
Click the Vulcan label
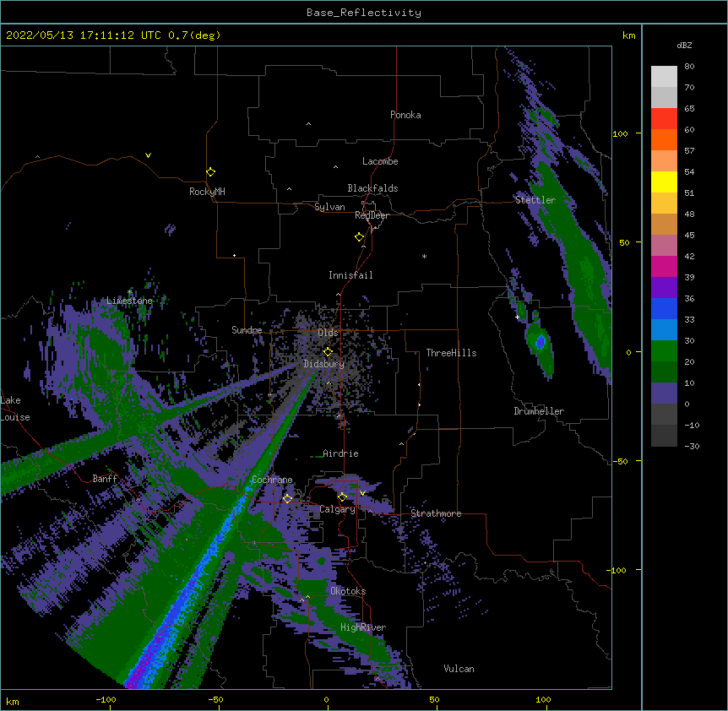click(x=459, y=669)
